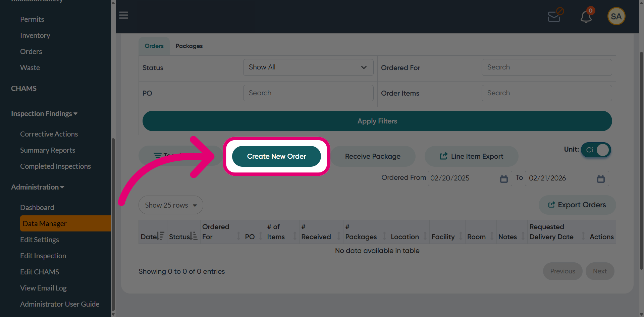Click the Apply Filters button
This screenshot has height=317, width=644.
click(377, 121)
